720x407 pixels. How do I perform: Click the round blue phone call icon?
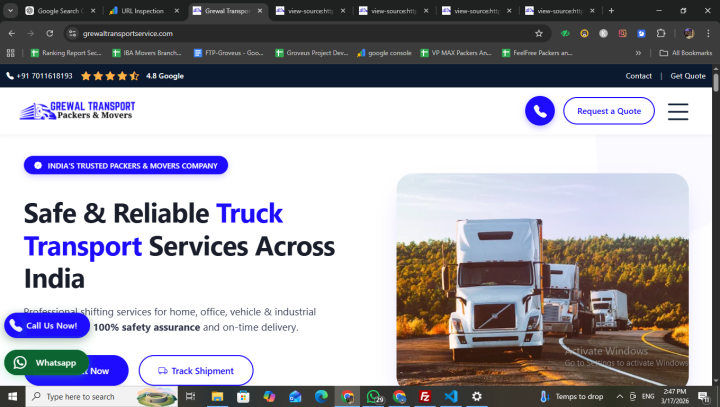coord(540,111)
